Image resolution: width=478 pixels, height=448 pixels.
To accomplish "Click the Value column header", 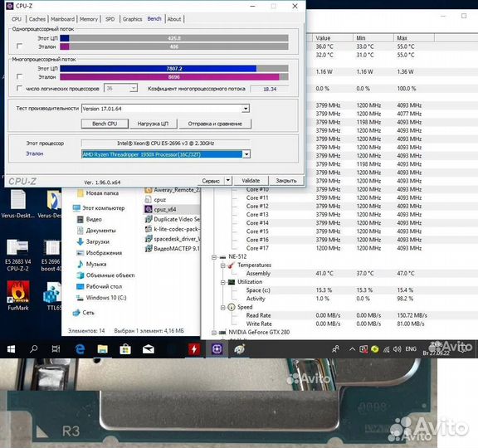I will click(333, 38).
